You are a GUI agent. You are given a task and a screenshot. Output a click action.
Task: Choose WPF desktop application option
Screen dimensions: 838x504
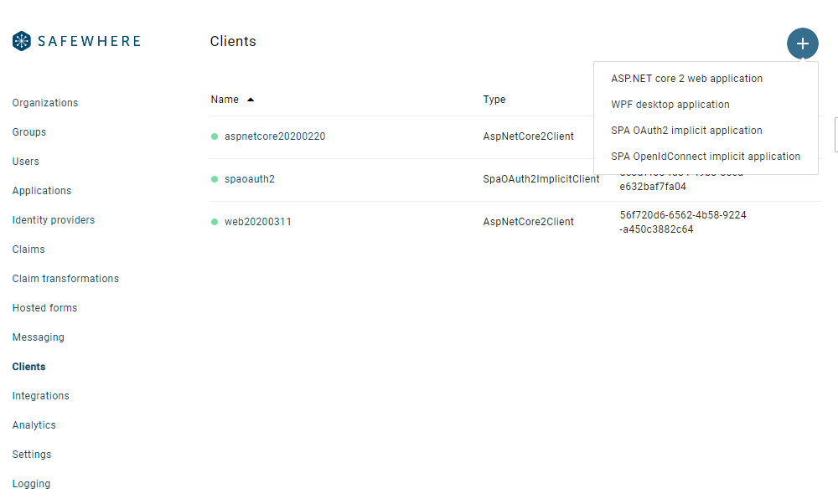tap(670, 105)
